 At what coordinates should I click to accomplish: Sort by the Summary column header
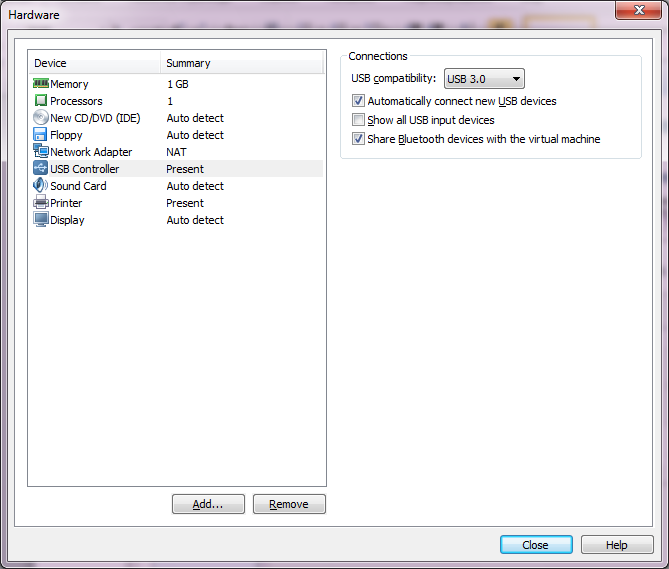242,63
